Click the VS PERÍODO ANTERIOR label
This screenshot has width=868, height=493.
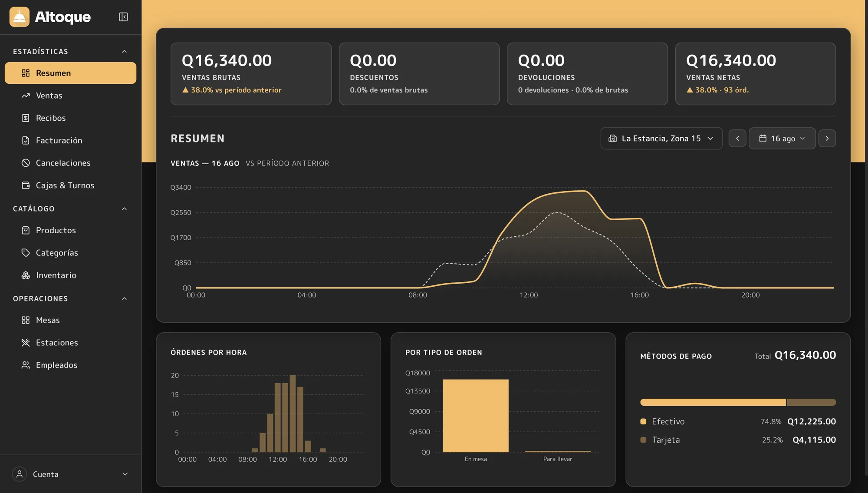[287, 163]
